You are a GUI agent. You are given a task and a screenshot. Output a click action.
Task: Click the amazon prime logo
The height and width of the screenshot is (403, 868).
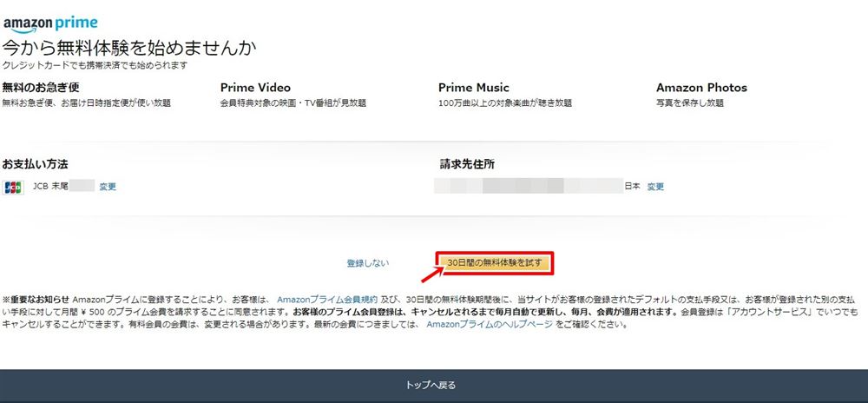pos(50,23)
